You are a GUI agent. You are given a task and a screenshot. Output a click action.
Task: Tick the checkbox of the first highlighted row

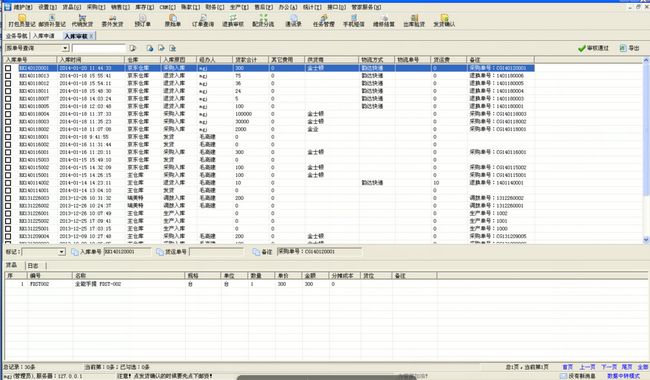[x=8, y=68]
